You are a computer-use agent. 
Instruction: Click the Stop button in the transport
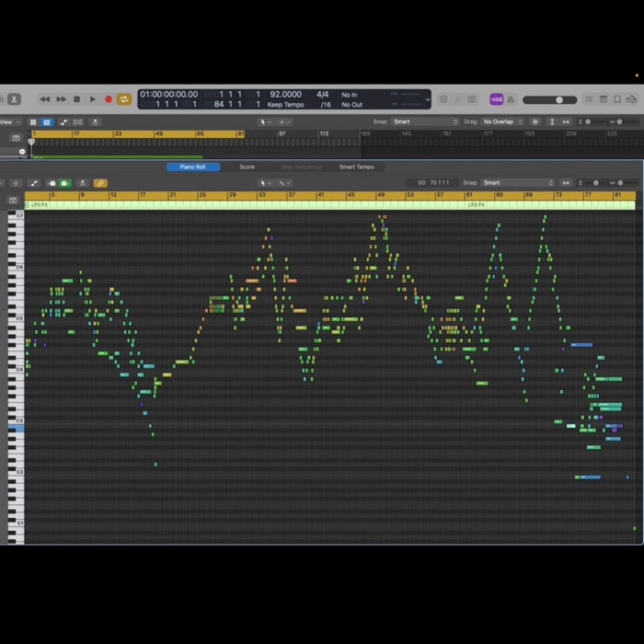(76, 99)
